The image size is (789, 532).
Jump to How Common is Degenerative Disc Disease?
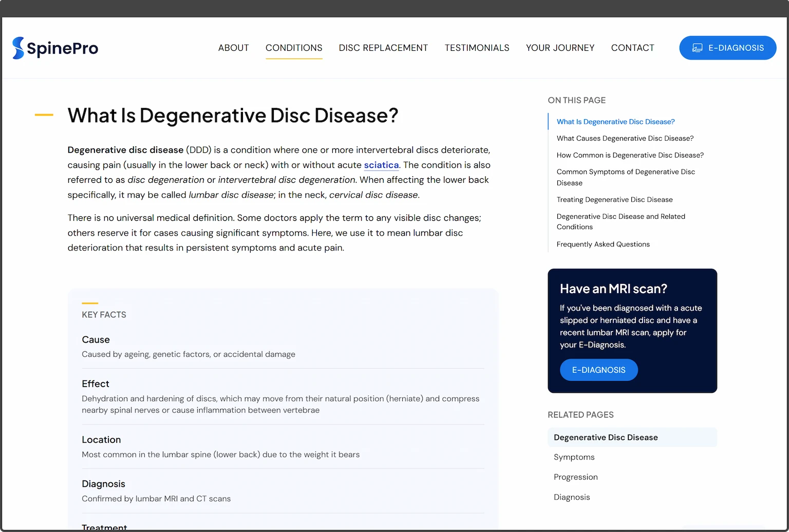coord(630,155)
